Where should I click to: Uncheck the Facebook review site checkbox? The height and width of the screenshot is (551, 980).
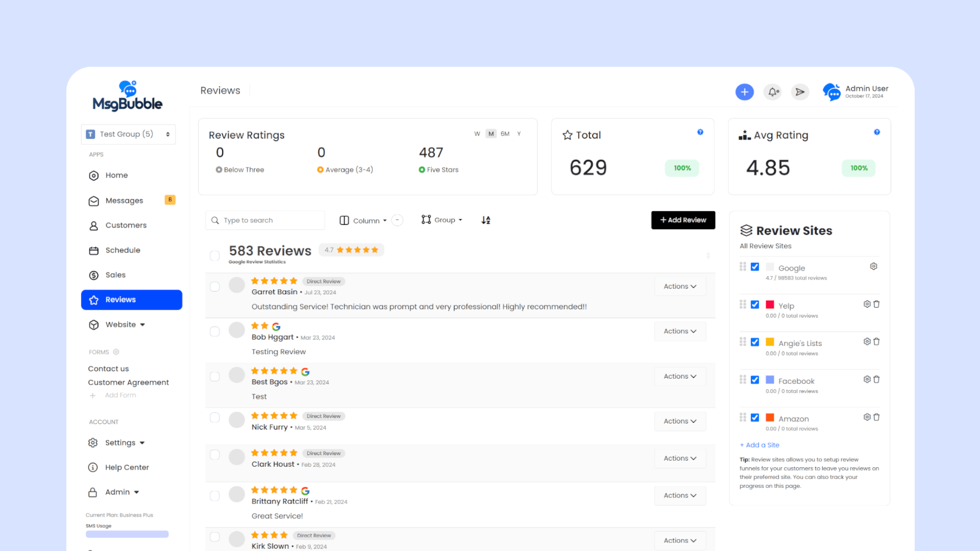pos(755,380)
